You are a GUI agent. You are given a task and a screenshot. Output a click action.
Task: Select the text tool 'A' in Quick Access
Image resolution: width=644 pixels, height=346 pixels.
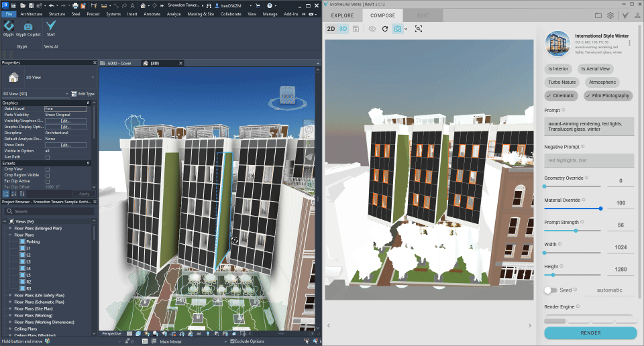132,6
